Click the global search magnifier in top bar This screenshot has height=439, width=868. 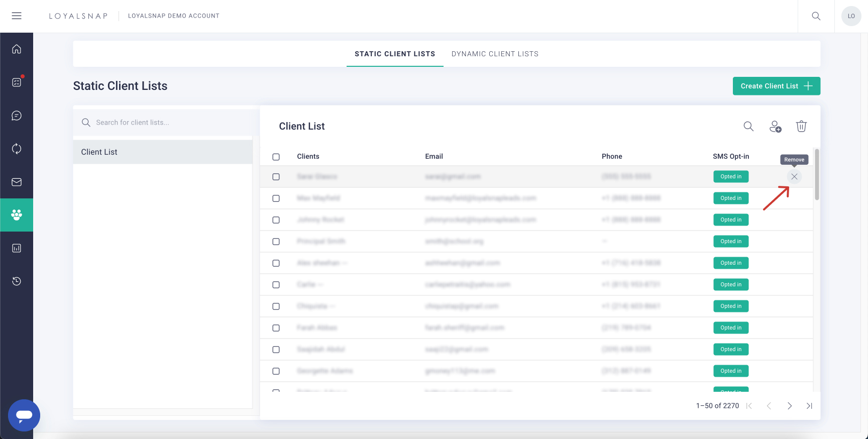point(816,16)
